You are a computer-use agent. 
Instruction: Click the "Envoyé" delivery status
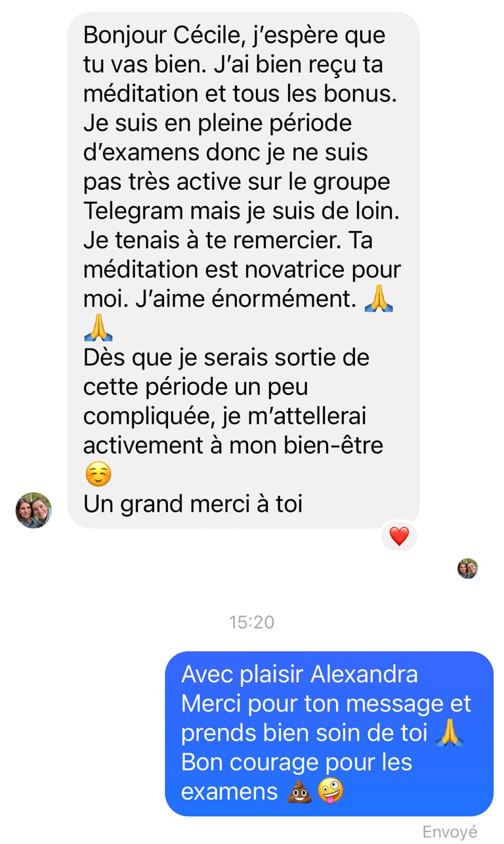click(x=450, y=832)
